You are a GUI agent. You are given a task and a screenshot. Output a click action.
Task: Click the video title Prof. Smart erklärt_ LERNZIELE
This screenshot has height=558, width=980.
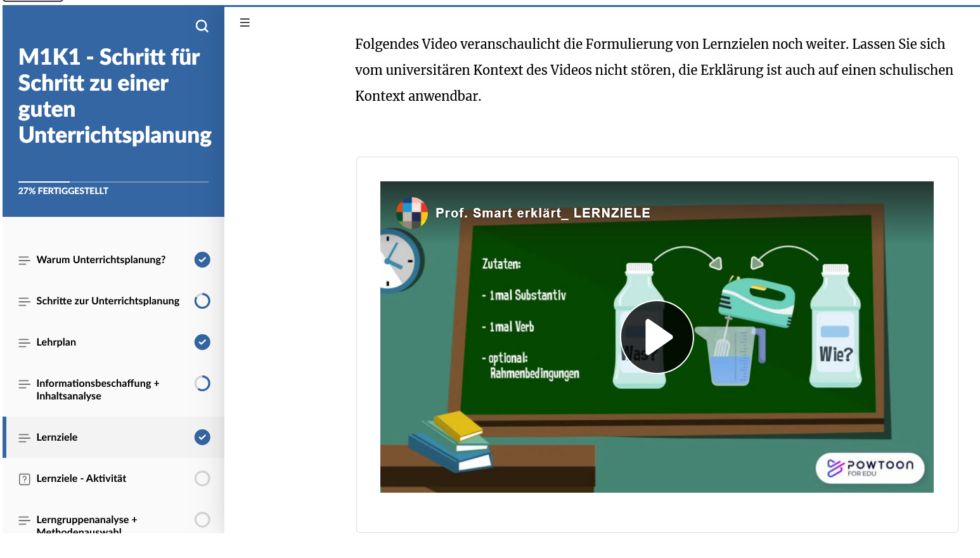(x=543, y=213)
